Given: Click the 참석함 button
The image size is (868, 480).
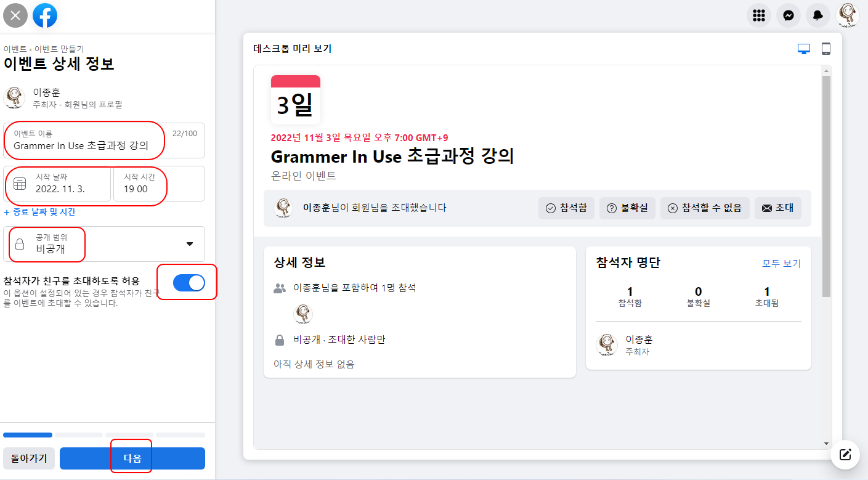Looking at the screenshot, I should [x=566, y=208].
